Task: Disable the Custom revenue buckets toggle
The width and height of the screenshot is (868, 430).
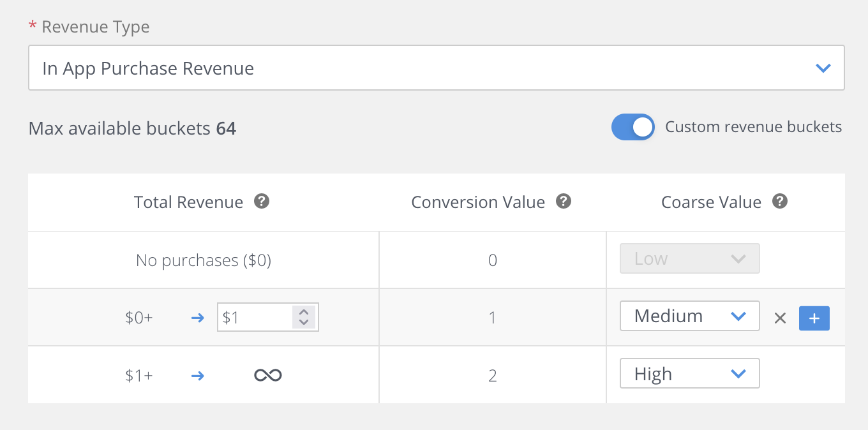Action: pos(632,127)
